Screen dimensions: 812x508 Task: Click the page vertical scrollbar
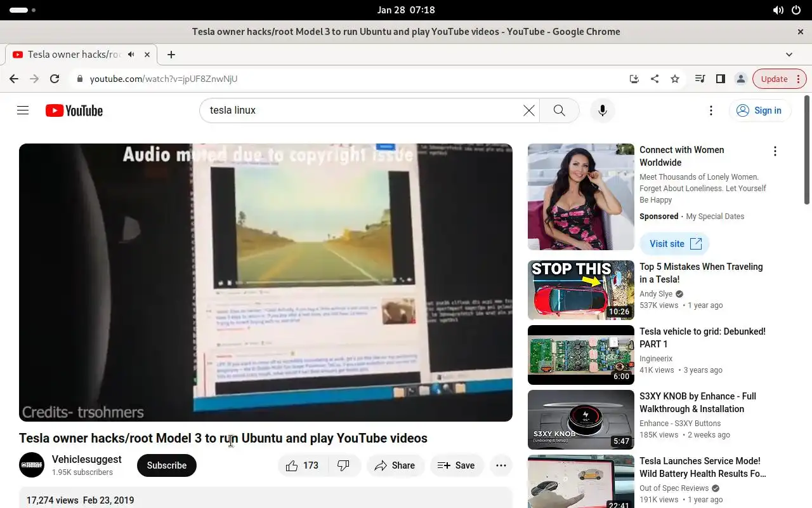[808, 150]
